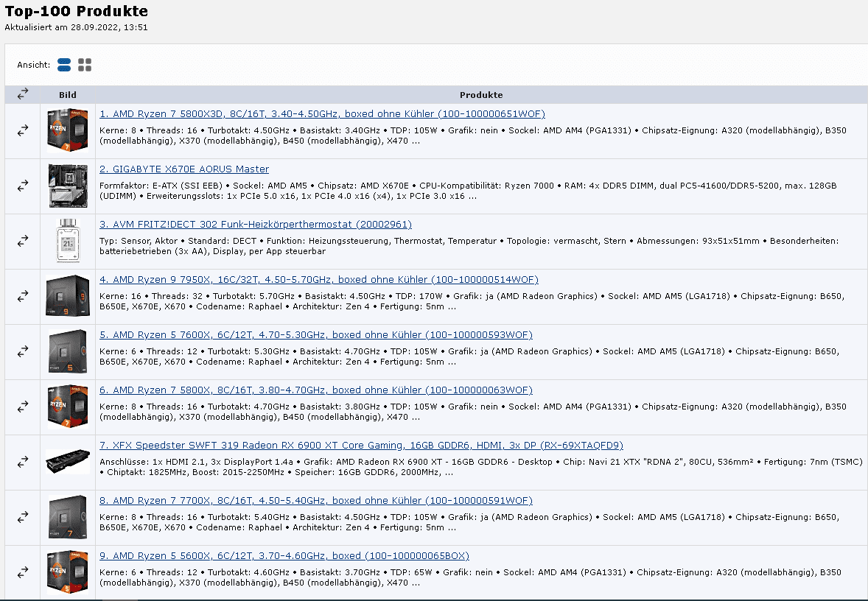Click compare icon for Ryzen 9 7950X row
868x601 pixels.
(x=23, y=297)
